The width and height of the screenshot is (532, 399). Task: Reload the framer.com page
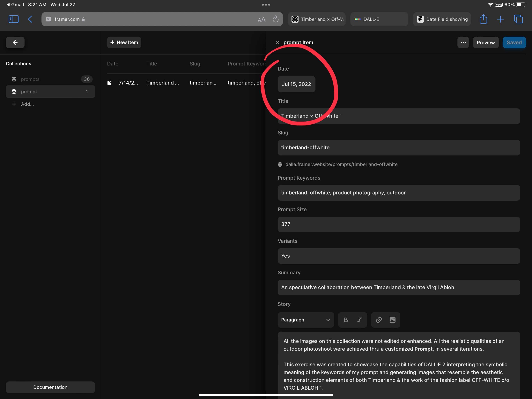click(276, 19)
